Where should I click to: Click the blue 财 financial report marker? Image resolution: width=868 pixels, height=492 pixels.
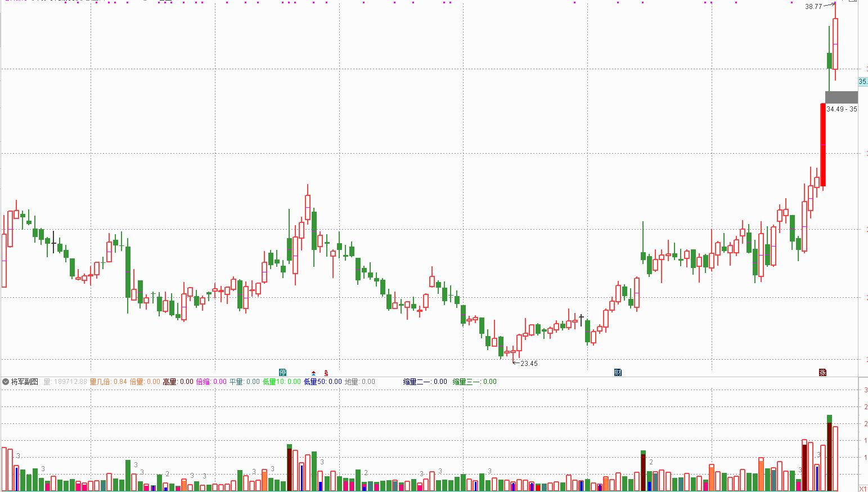(618, 372)
